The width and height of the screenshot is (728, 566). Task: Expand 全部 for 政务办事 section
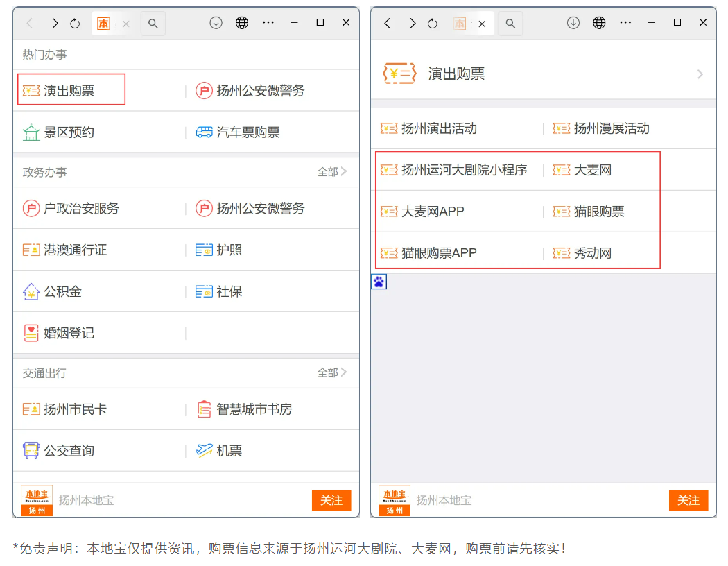[x=332, y=172]
